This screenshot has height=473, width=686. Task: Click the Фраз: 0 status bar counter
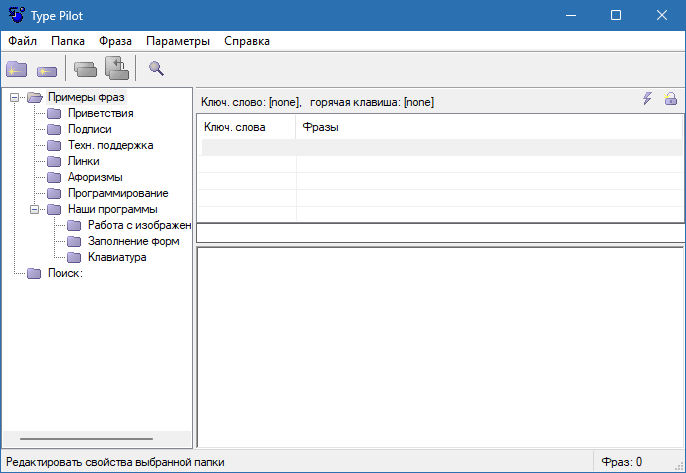click(621, 462)
